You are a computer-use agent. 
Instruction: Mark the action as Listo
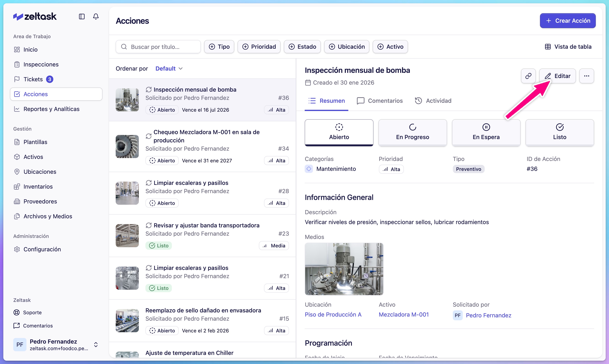560,133
